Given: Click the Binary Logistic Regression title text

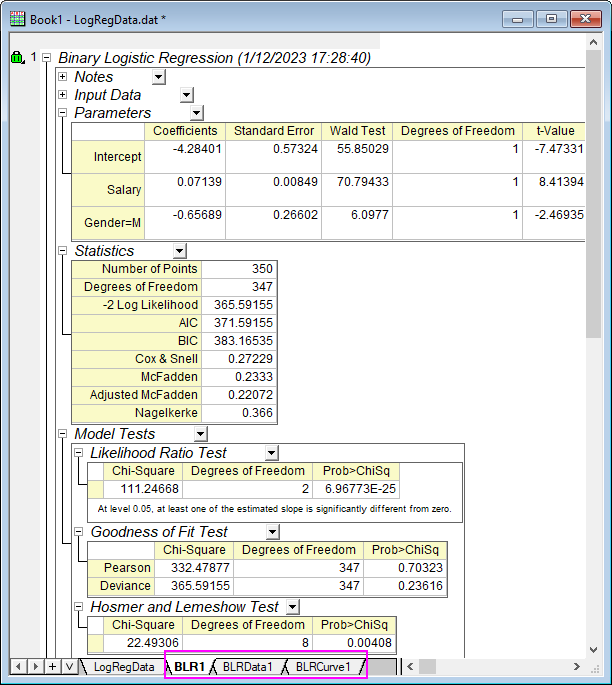Looking at the screenshot, I should [214, 58].
